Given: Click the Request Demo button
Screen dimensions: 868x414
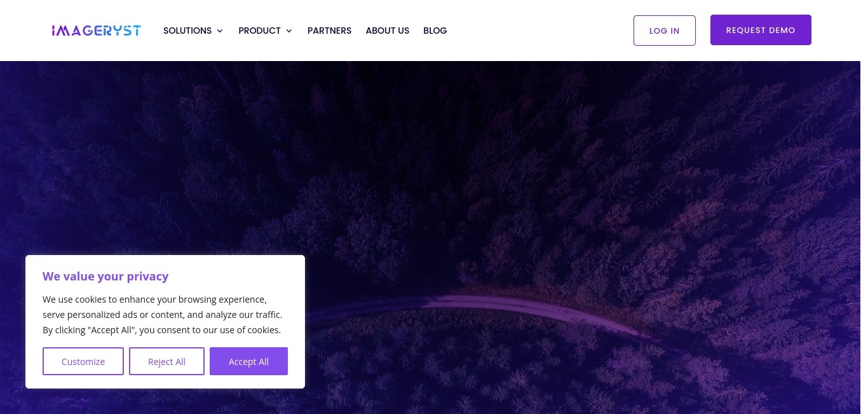Looking at the screenshot, I should pyautogui.click(x=761, y=30).
